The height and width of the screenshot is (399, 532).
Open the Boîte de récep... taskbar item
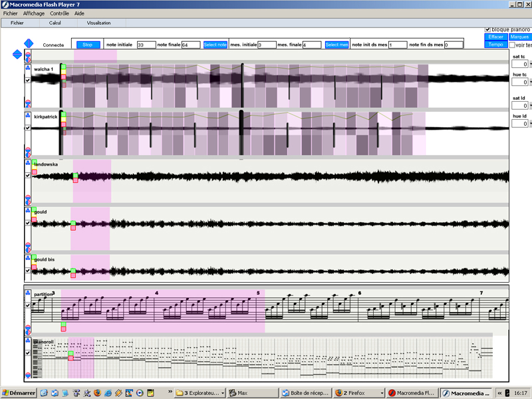pyautogui.click(x=306, y=393)
